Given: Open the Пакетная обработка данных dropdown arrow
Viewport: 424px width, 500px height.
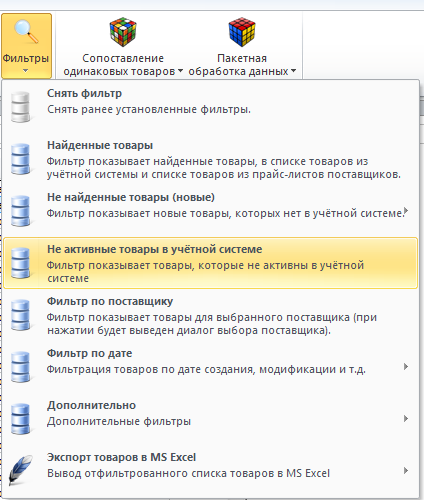Looking at the screenshot, I should 293,71.
